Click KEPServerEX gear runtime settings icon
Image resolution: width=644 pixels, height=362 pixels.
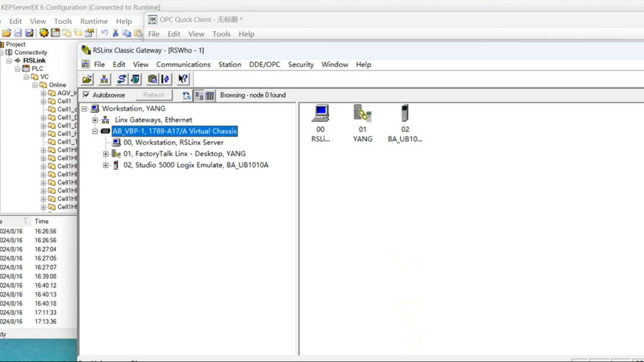tap(44, 33)
